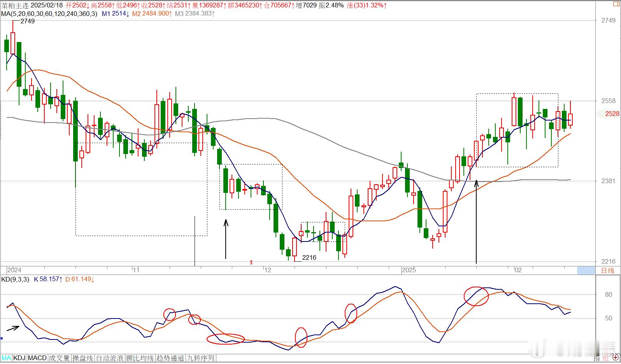Click the 高2558 high price in header
Viewport: 621px width, 364px height.
click(103, 5)
